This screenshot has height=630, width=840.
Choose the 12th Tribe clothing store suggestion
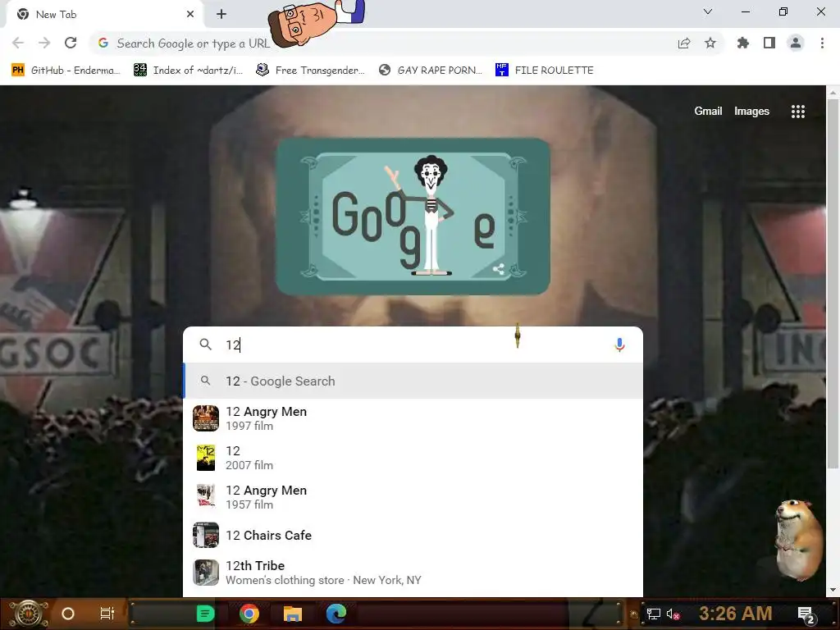[413, 573]
